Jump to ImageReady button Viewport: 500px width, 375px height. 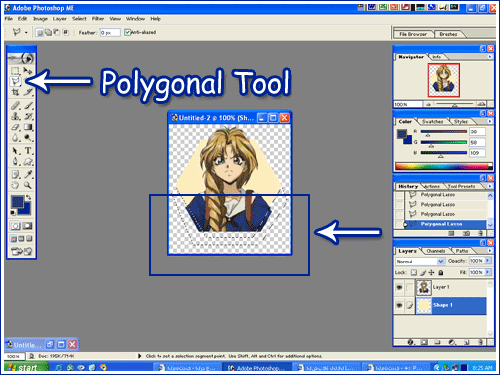point(21,251)
